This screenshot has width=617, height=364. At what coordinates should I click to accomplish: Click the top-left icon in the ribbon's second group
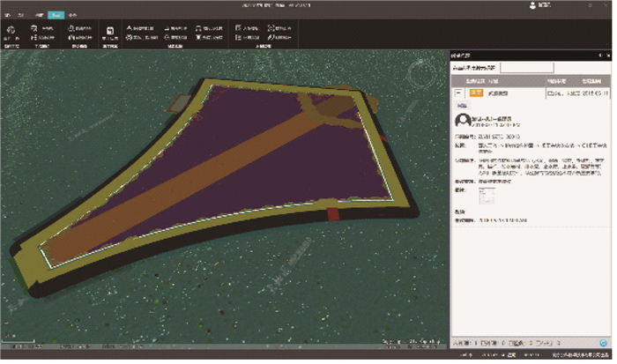[x=33, y=27]
